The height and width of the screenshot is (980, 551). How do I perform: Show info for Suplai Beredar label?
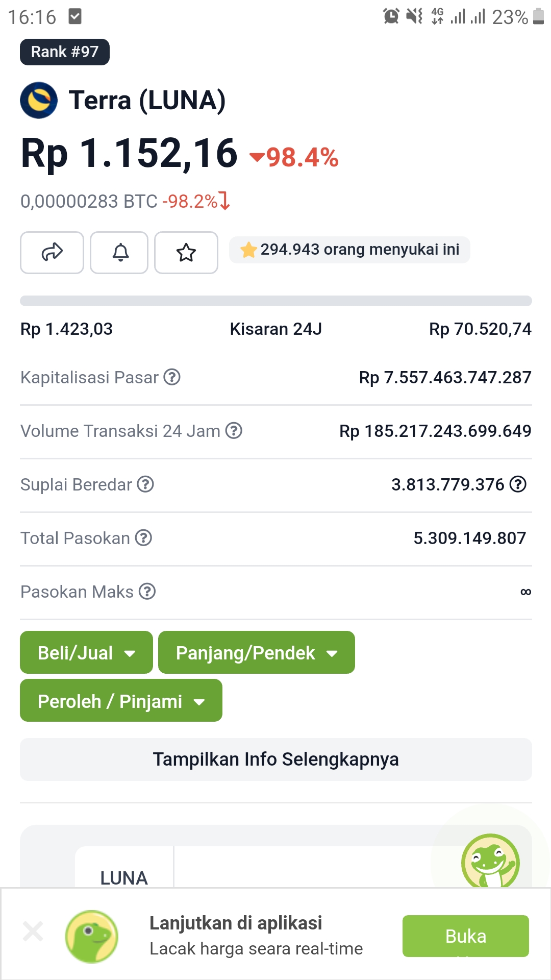pyautogui.click(x=145, y=484)
